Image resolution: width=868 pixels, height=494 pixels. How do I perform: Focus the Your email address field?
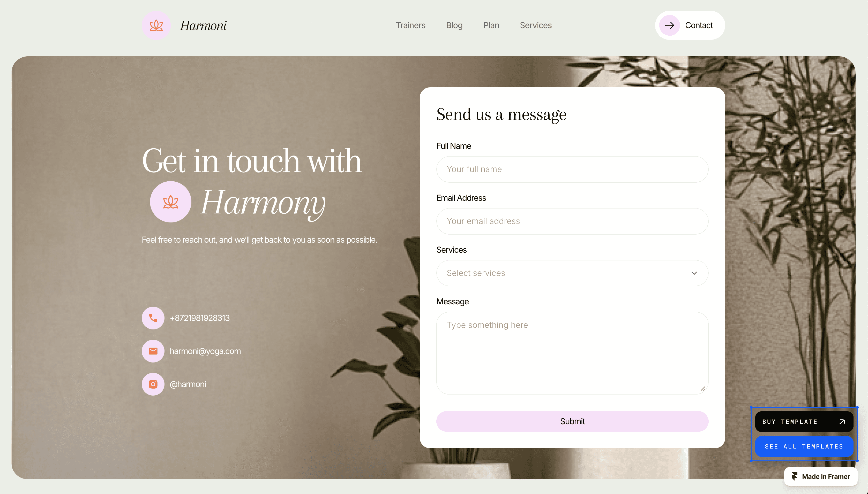coord(572,221)
